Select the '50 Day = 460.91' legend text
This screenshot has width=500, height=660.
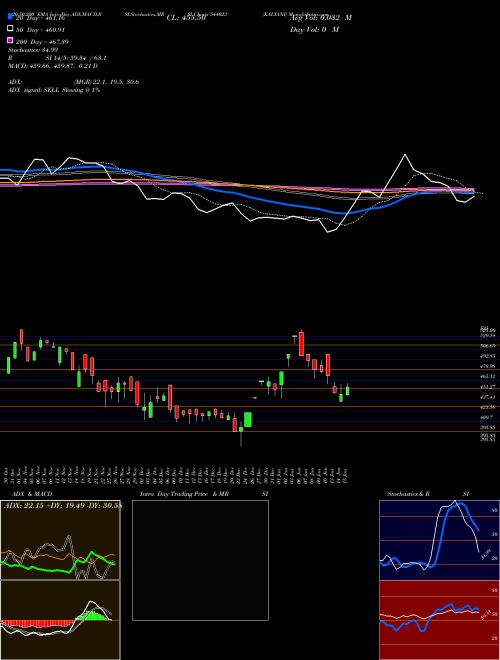(x=40, y=30)
